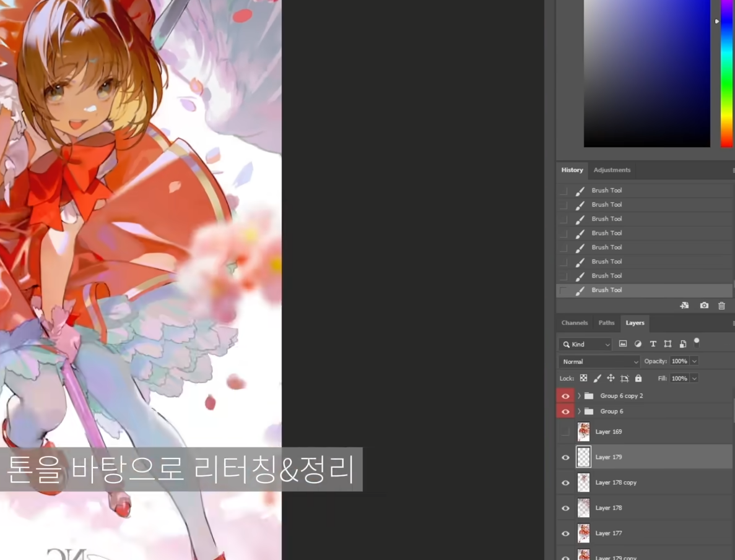Screen dimensions: 735x560
Task: Switch to the Layers tab
Action: (635, 323)
